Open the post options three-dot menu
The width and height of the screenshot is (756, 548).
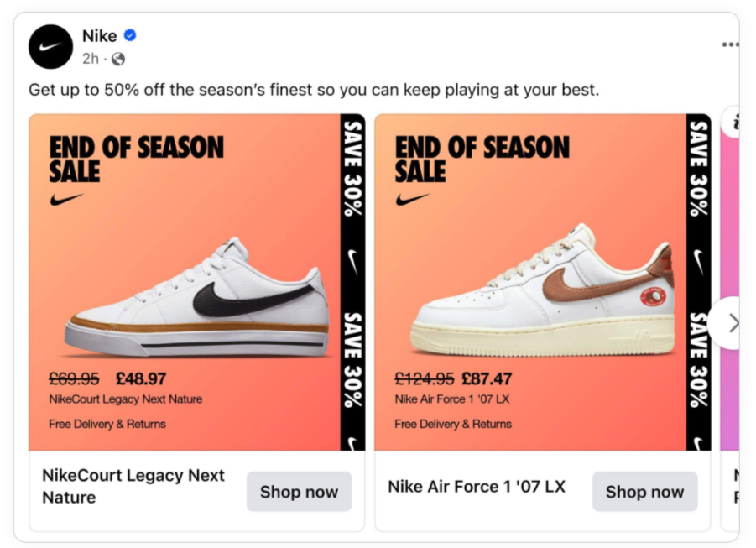coord(732,44)
